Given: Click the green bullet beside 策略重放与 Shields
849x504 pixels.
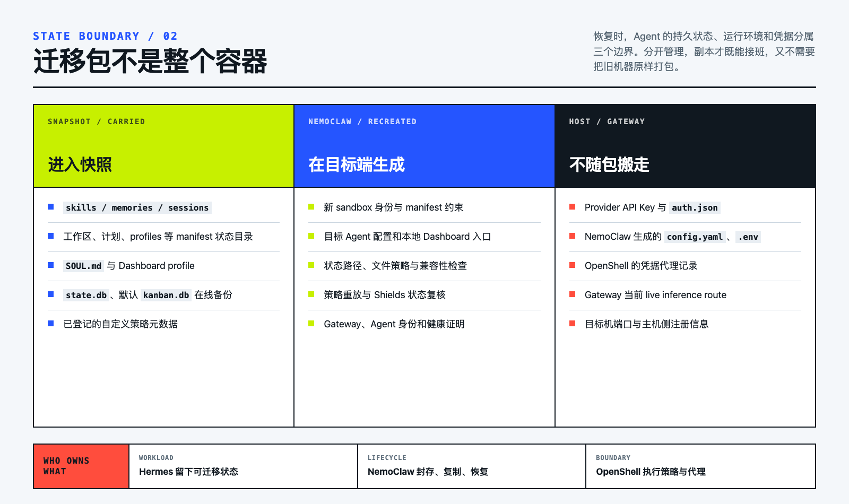Looking at the screenshot, I should (x=311, y=294).
